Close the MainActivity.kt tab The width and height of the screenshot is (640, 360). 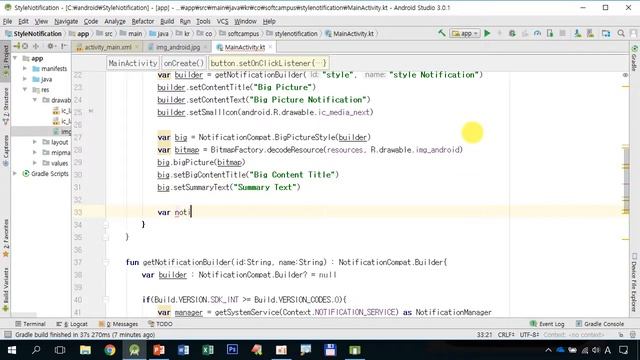(270, 47)
